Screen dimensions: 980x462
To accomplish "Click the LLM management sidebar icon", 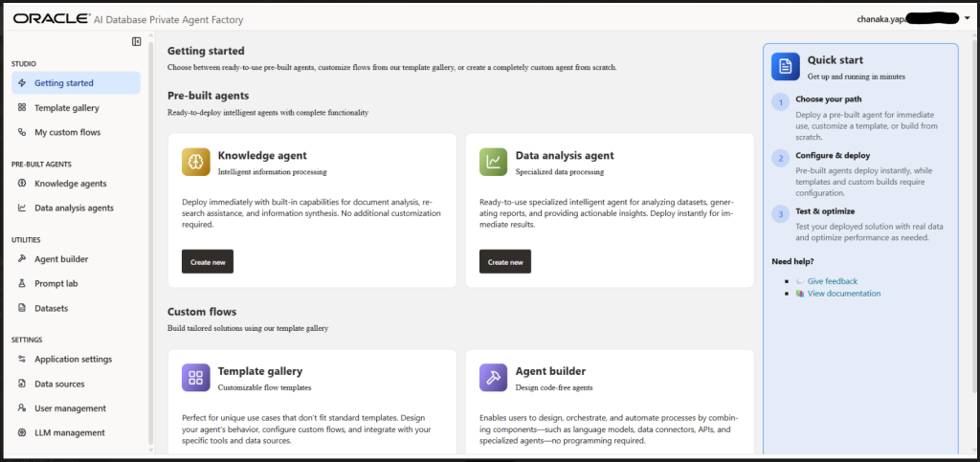I will 22,432.
